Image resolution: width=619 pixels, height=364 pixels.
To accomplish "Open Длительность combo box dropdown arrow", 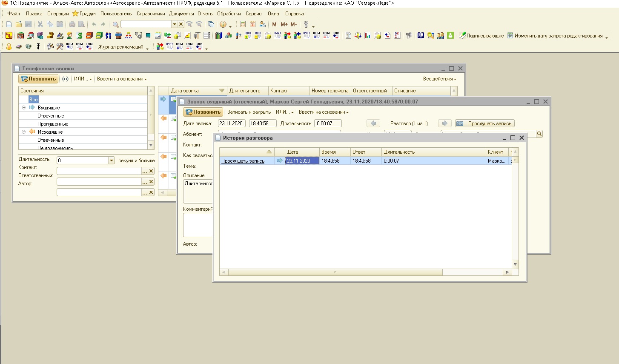I will (112, 161).
